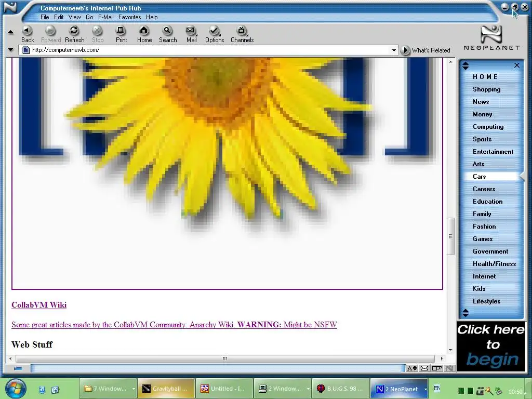
Task: Open the Channels toolbar button
Action: (x=242, y=34)
